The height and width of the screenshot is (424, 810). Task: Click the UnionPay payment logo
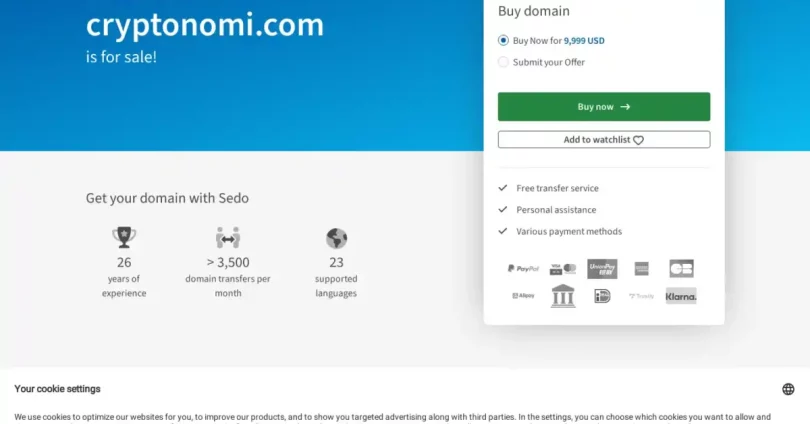tap(602, 269)
